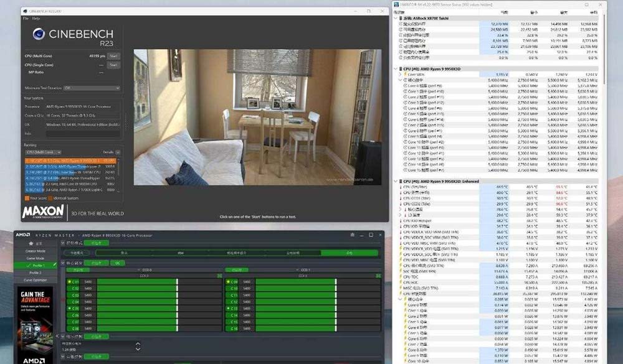Click the CCX 0 green grid icon under CCD 0
The width and height of the screenshot is (623, 364).
click(219, 276)
